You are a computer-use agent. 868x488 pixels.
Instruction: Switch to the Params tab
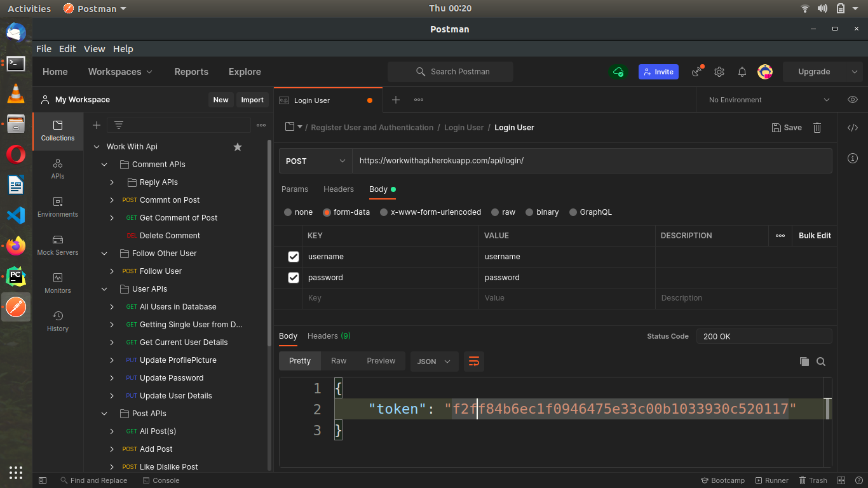pyautogui.click(x=295, y=189)
